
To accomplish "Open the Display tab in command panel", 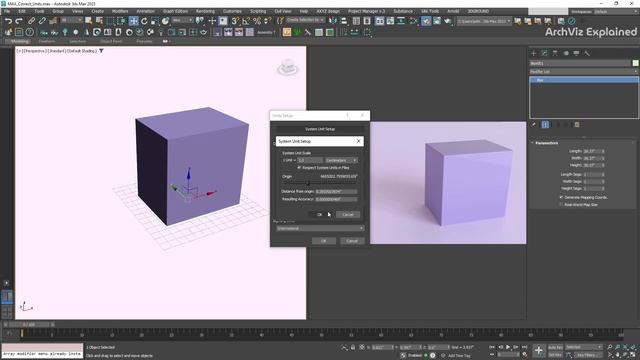I will pos(576,53).
